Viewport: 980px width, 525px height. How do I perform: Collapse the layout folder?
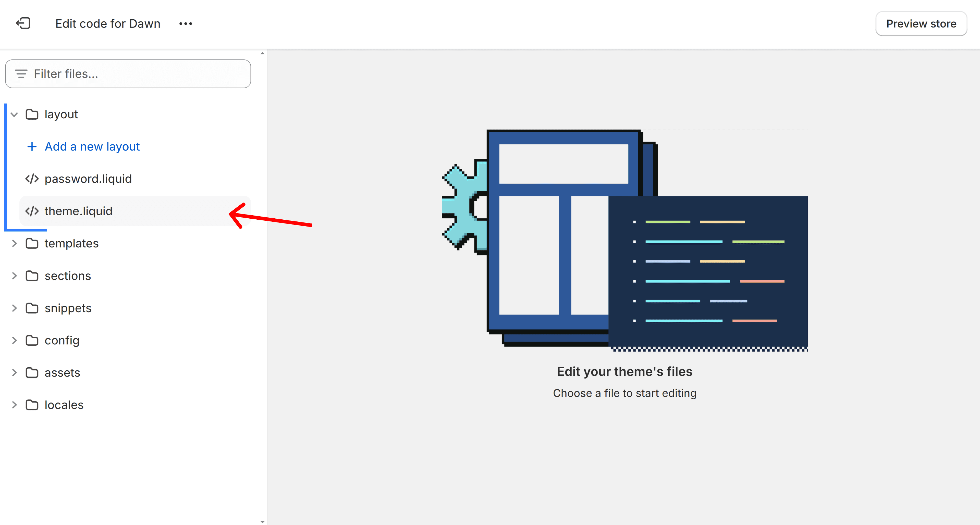pyautogui.click(x=14, y=115)
